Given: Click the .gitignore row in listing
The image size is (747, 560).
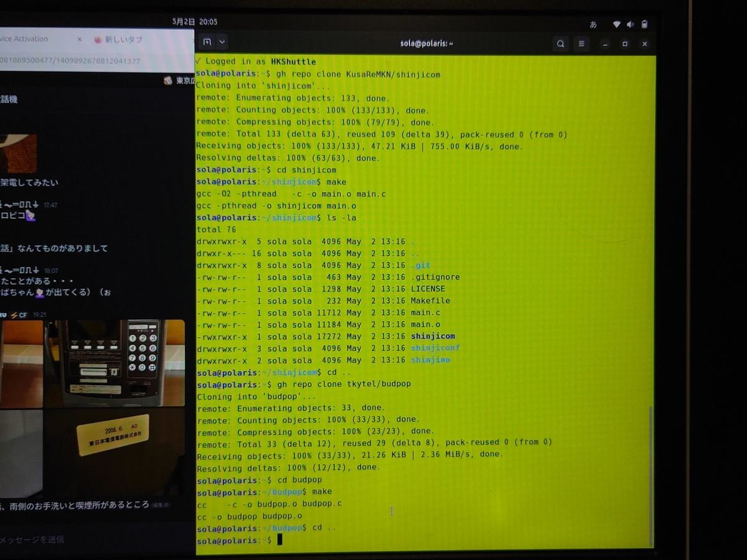Looking at the screenshot, I should tap(327, 277).
